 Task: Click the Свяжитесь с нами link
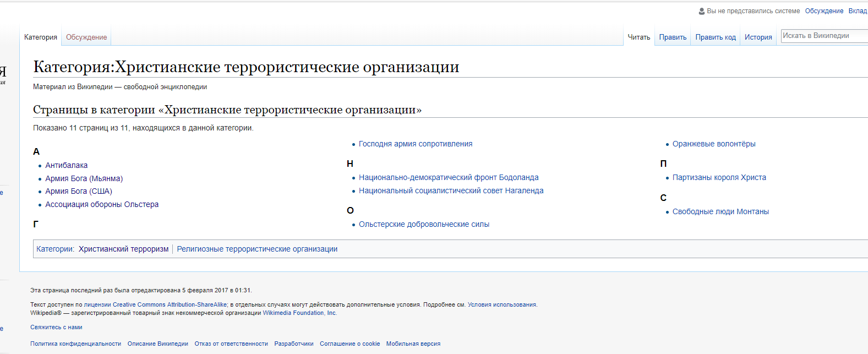[x=56, y=327]
